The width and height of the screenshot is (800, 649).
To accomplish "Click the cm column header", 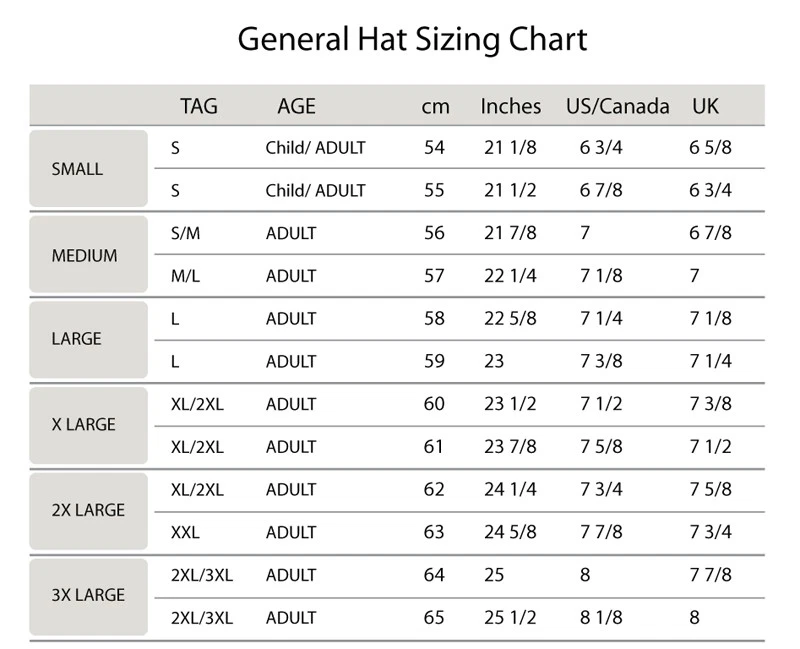I will tap(435, 107).
